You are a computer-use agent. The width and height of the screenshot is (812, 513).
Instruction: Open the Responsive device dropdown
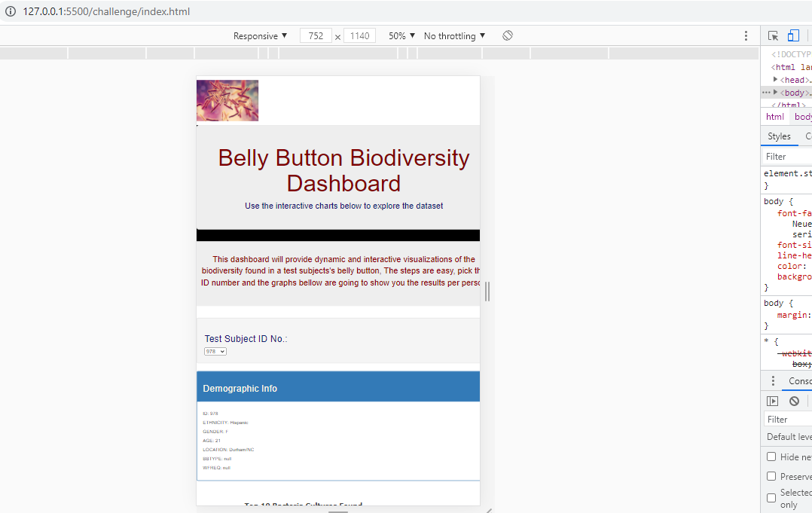point(259,35)
